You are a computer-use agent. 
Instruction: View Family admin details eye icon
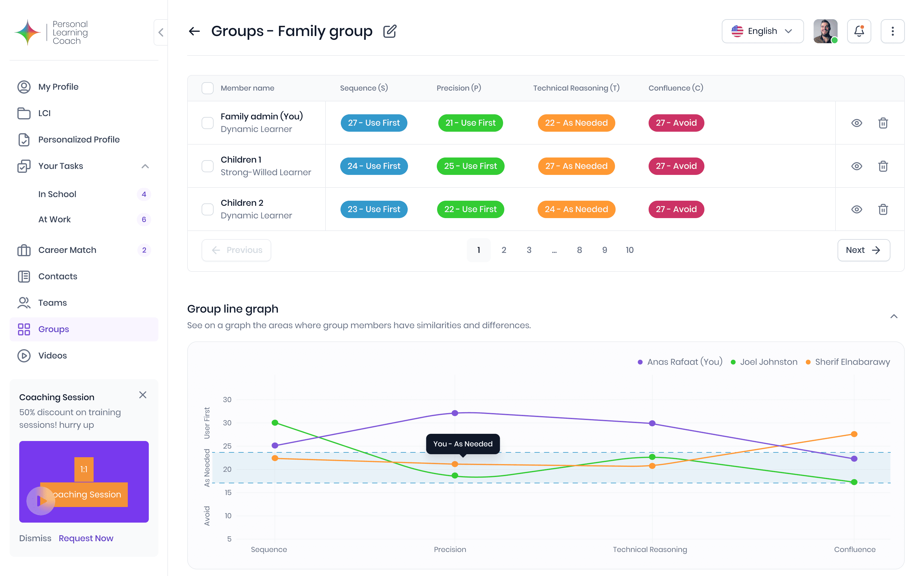coord(856,123)
